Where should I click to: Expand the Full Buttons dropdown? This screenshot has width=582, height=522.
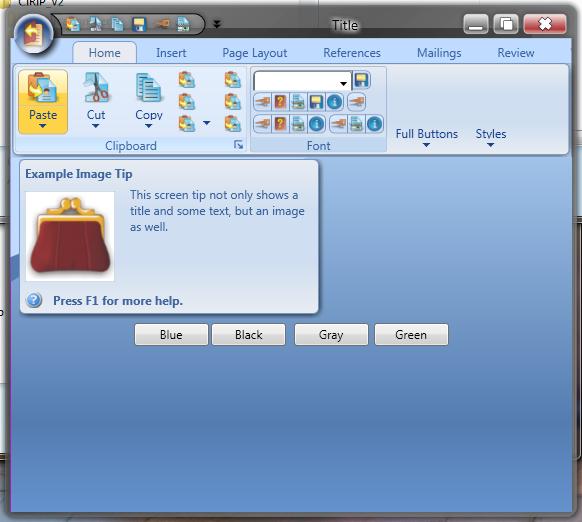426,138
